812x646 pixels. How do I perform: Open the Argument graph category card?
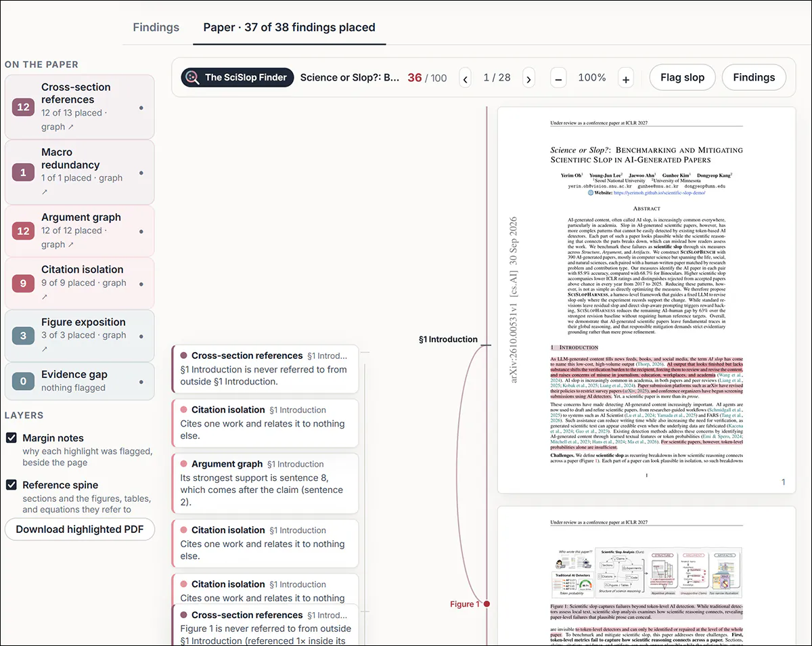coord(80,231)
